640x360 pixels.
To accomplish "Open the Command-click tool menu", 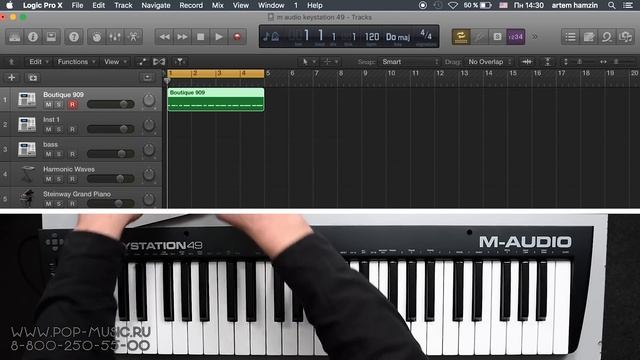I will pos(330,62).
